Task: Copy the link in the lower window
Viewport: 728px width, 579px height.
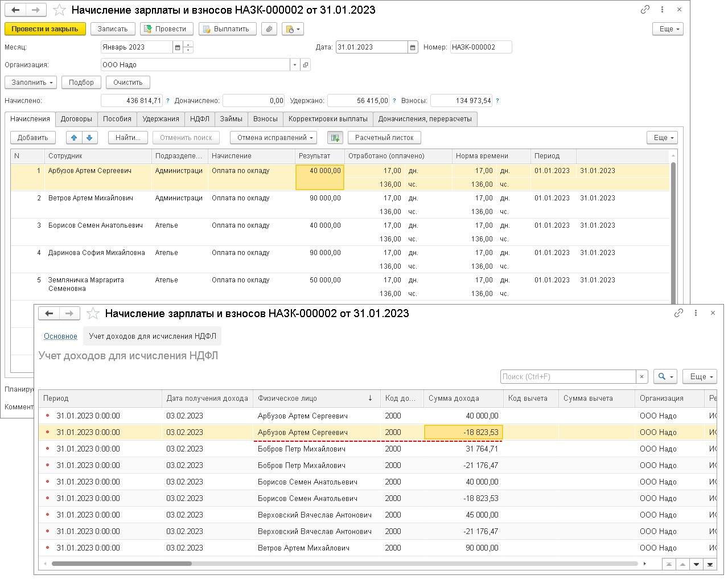Action: click(x=678, y=313)
